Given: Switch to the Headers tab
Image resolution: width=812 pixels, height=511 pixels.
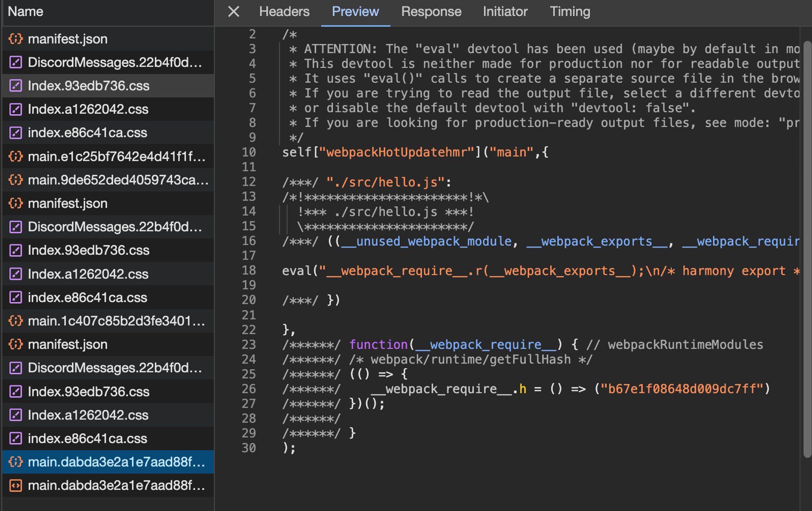Looking at the screenshot, I should click(284, 11).
